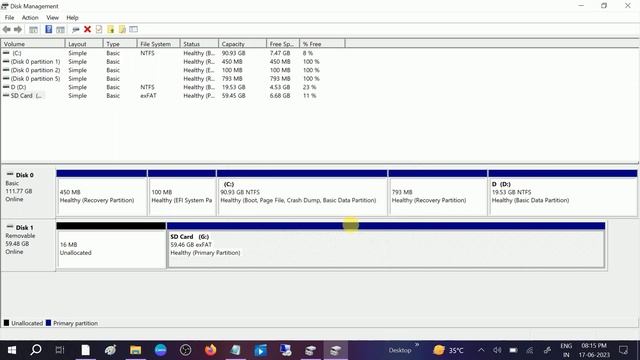Select the (C:) 90.93 GB NTFS partition block
The width and height of the screenshot is (640, 360).
[x=302, y=193]
